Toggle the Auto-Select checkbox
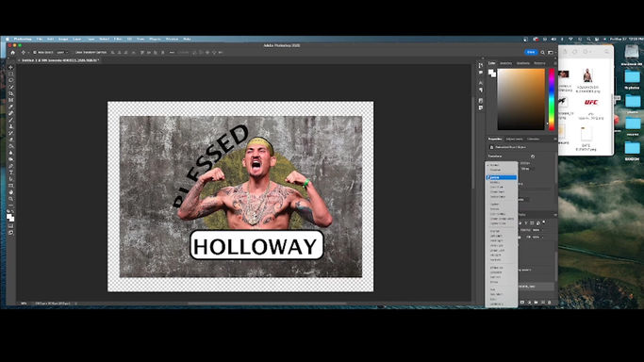The height and width of the screenshot is (362, 644). click(35, 53)
